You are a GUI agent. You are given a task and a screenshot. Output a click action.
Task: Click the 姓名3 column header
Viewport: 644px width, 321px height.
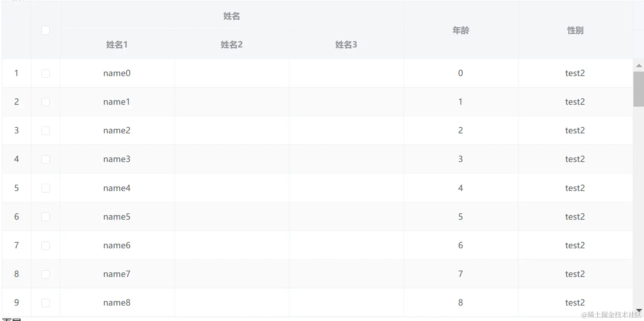(346, 45)
